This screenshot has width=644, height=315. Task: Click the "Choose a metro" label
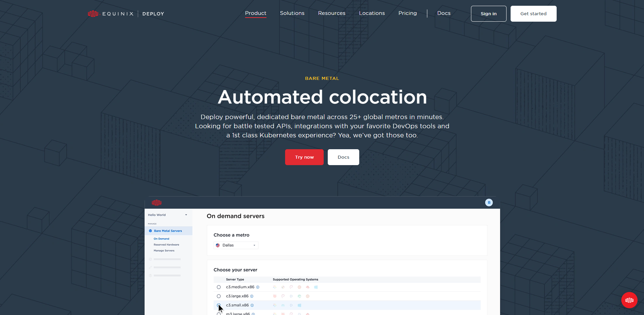(231, 235)
